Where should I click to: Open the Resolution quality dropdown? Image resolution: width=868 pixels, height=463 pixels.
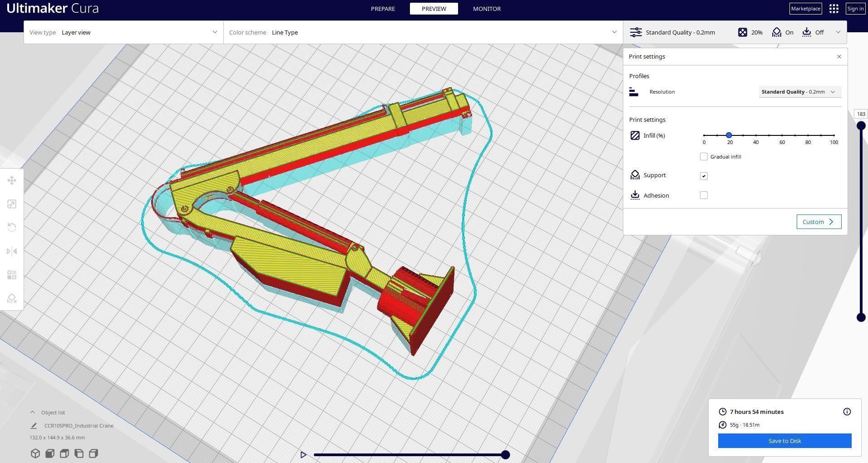[800, 92]
